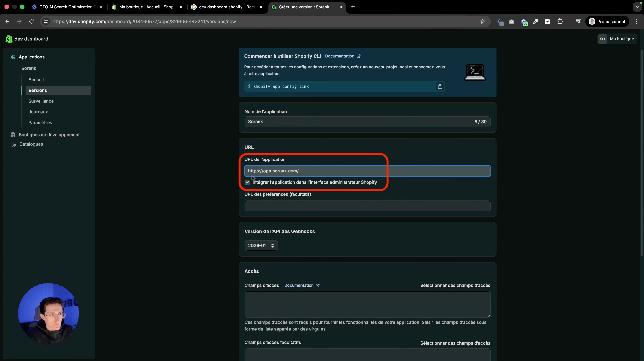Open a new browser tab
This screenshot has height=361, width=644.
point(353,7)
